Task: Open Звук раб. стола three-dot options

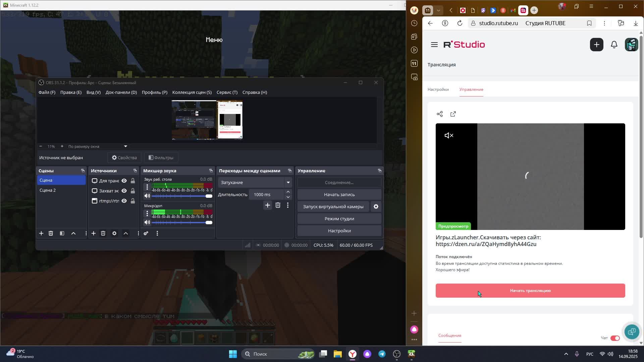Action: (147, 187)
